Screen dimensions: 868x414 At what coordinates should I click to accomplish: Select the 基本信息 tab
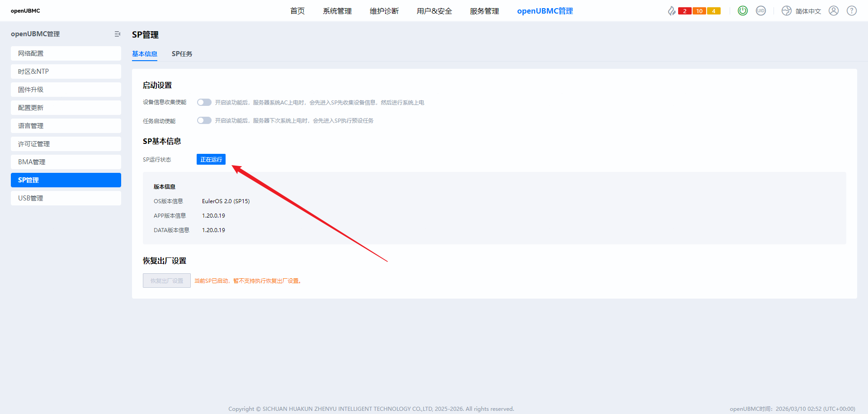145,54
